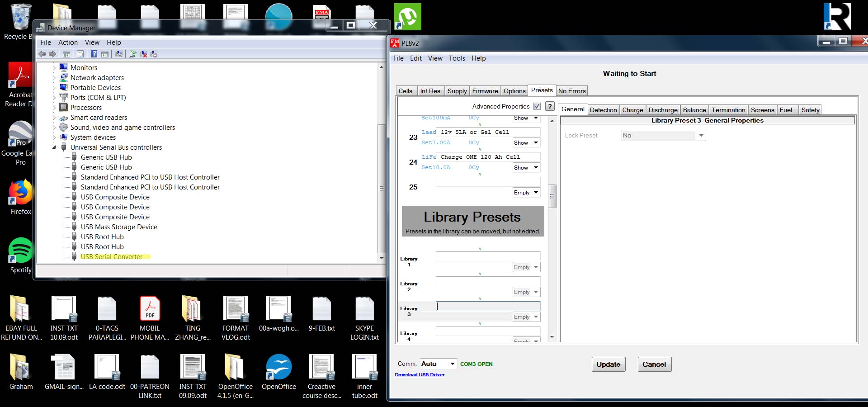
Task: Click the Properties icon in Device Manager toolbar
Action: pos(80,54)
